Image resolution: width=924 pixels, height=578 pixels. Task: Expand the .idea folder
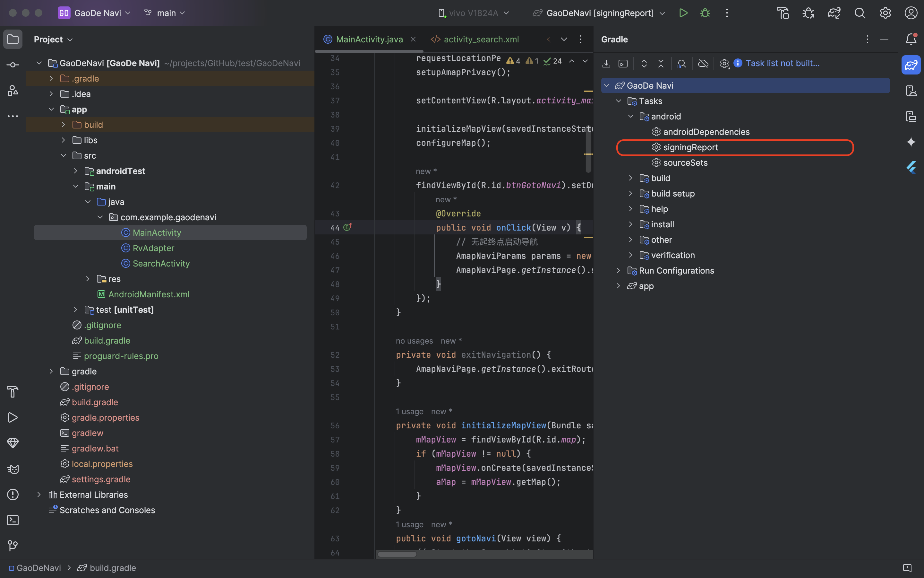tap(51, 94)
